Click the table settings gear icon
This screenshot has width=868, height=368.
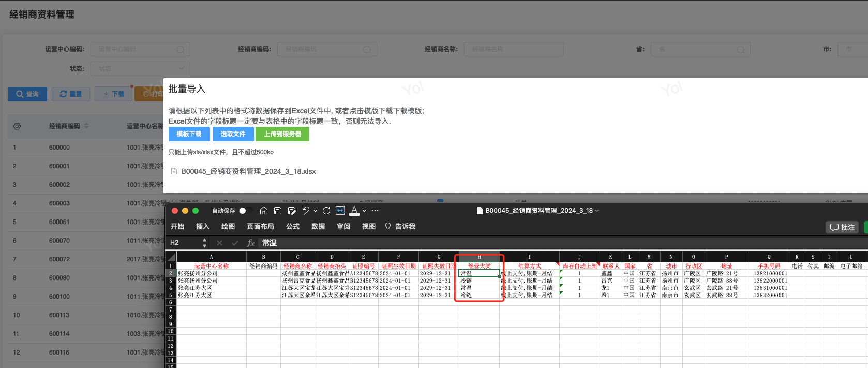pos(17,126)
